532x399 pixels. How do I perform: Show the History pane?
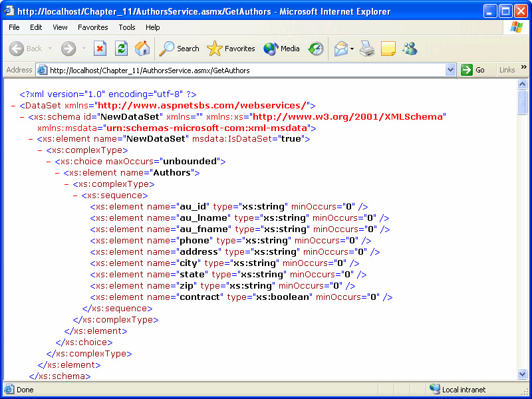tap(316, 49)
